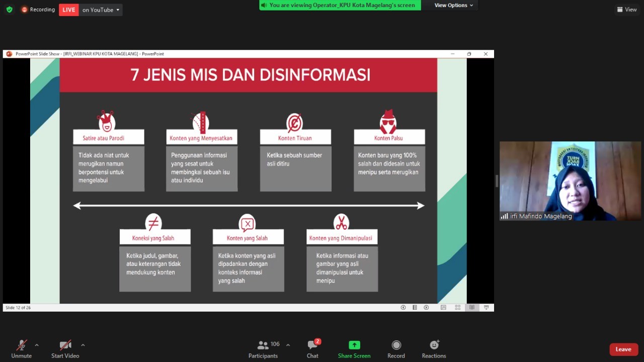Expand audio options arrow beside Unmute

[37, 345]
